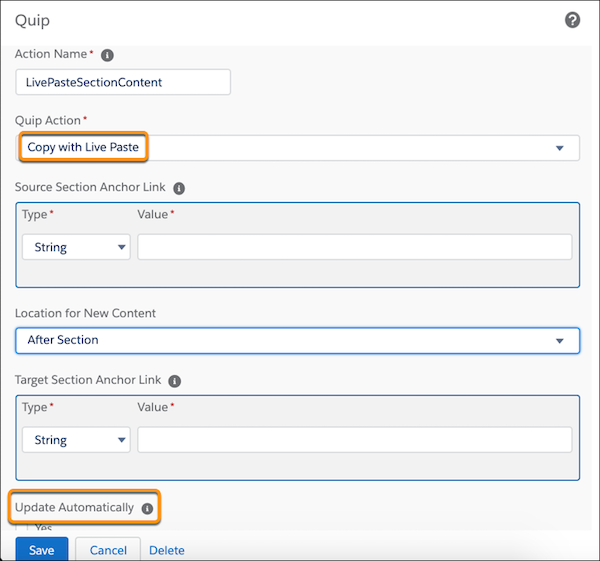600x561 pixels.
Task: Open Target Section Type String dropdown
Action: click(x=76, y=440)
